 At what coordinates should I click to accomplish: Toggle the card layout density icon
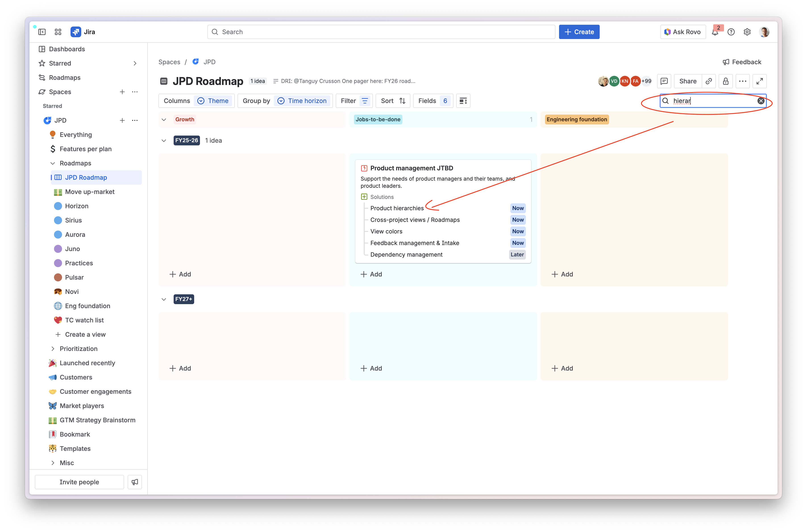[463, 101]
